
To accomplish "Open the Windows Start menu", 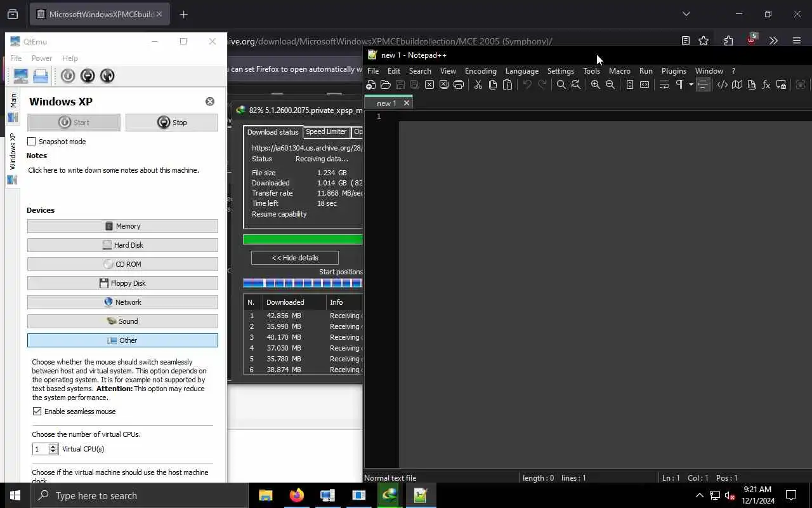I will point(15,495).
